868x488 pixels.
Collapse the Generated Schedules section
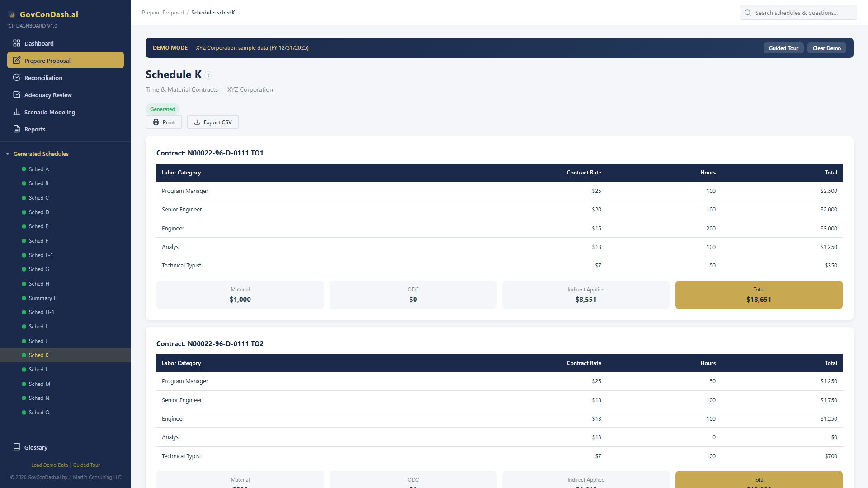(x=8, y=154)
